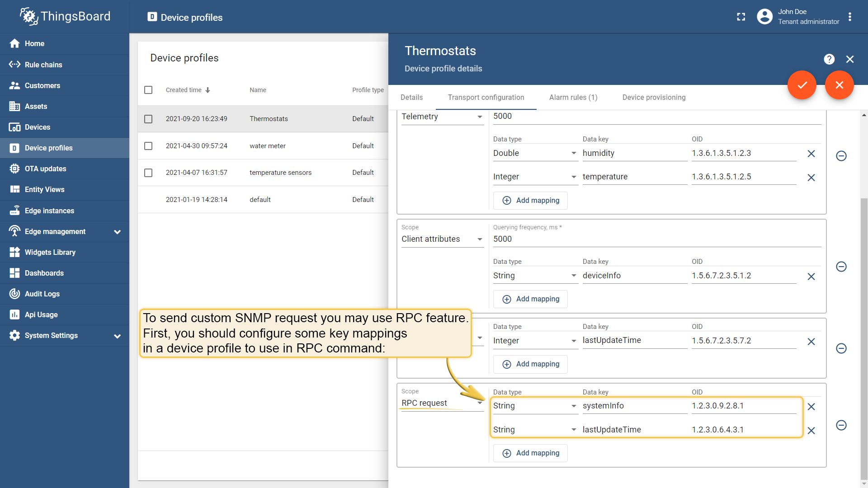Check the water meter profile checkbox
The height and width of the screenshot is (488, 868).
[x=148, y=146]
